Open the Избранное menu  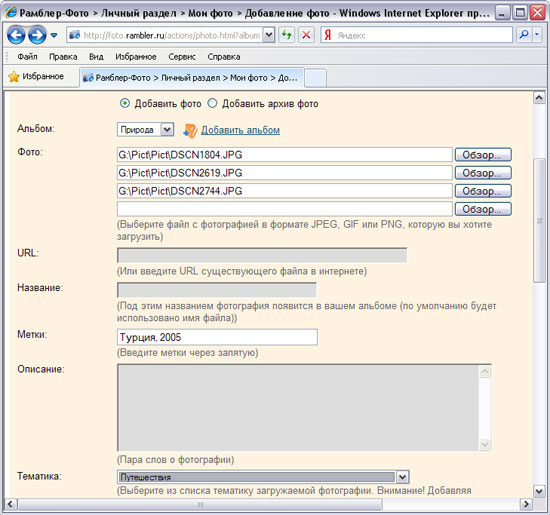pos(136,57)
